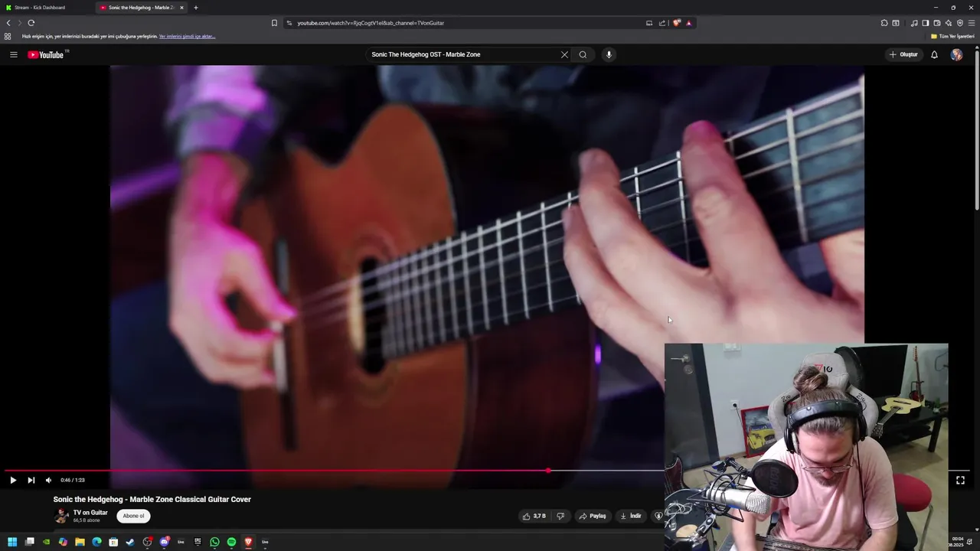Open Brave Wallet icon

click(x=937, y=23)
